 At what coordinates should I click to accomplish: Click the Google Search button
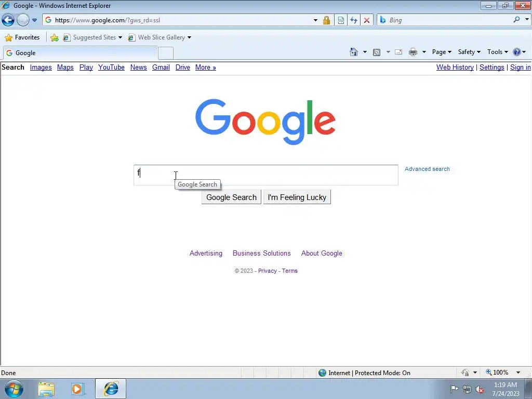tap(231, 197)
